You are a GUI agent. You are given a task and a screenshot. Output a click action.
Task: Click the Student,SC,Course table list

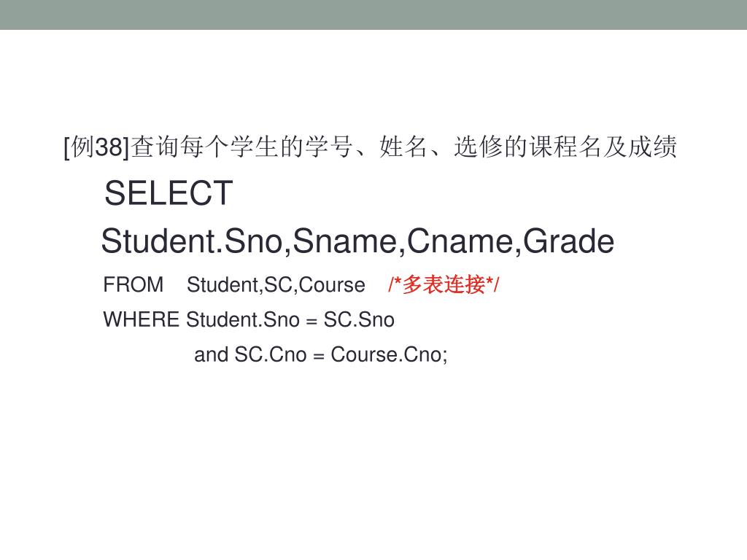(276, 285)
